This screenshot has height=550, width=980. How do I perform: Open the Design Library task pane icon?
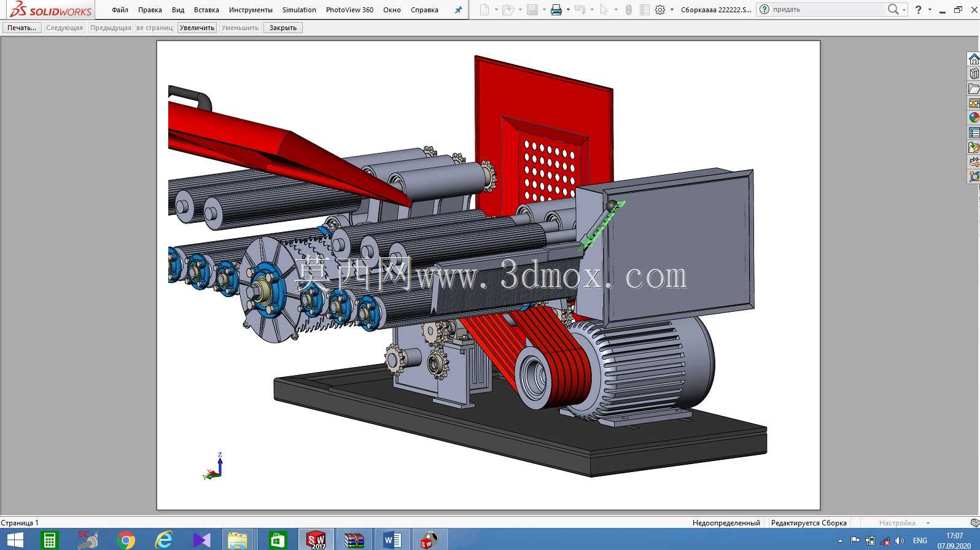974,74
